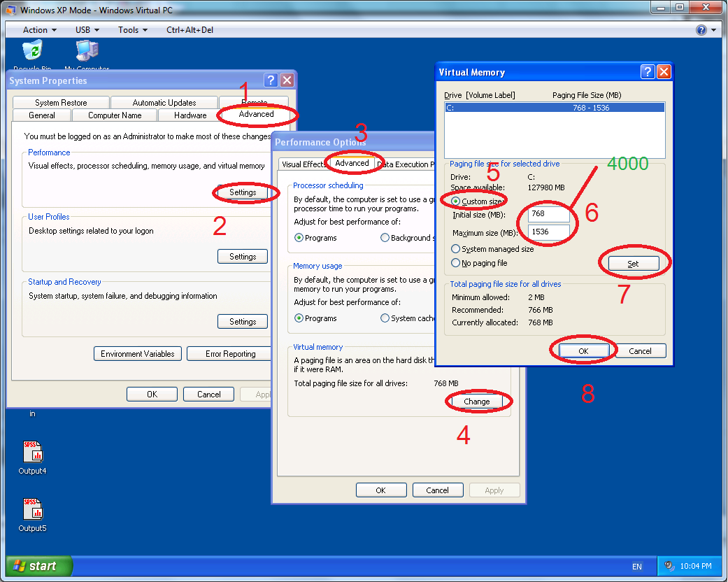Viewport: 728px width, 582px height.
Task: Click the Set button in Virtual Memory
Action: pos(634,264)
